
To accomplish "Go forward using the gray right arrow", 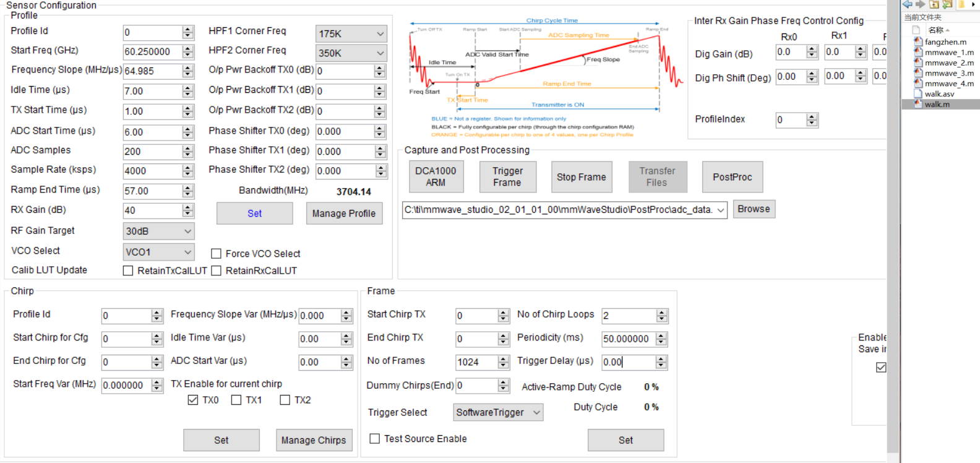I will 921,4.
